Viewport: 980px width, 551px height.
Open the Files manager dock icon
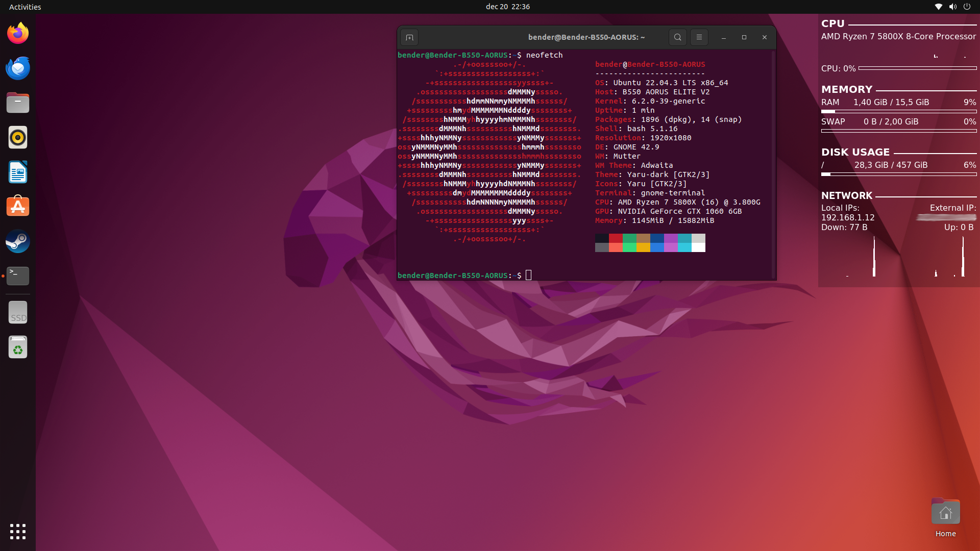click(x=18, y=103)
